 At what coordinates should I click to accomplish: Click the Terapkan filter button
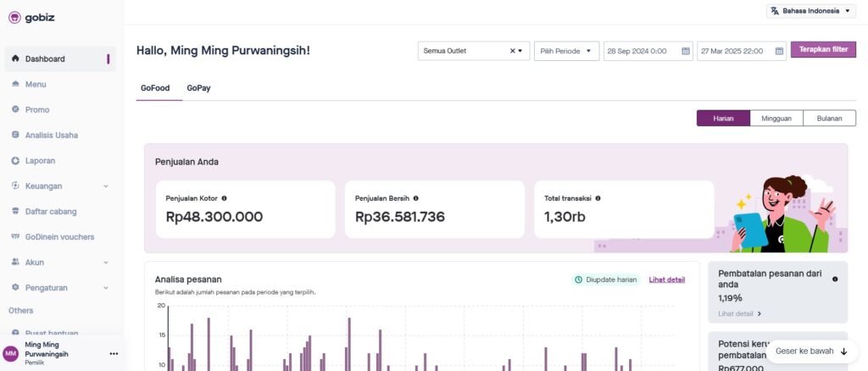[x=823, y=49]
